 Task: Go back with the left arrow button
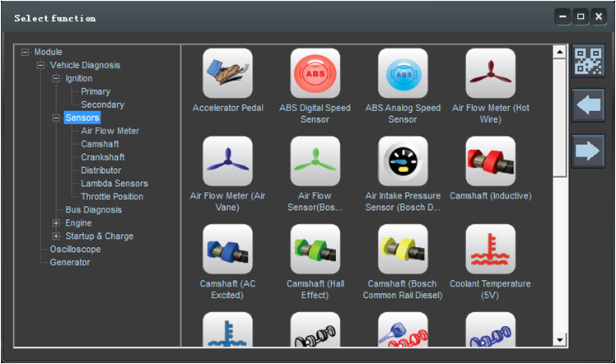[x=588, y=106]
